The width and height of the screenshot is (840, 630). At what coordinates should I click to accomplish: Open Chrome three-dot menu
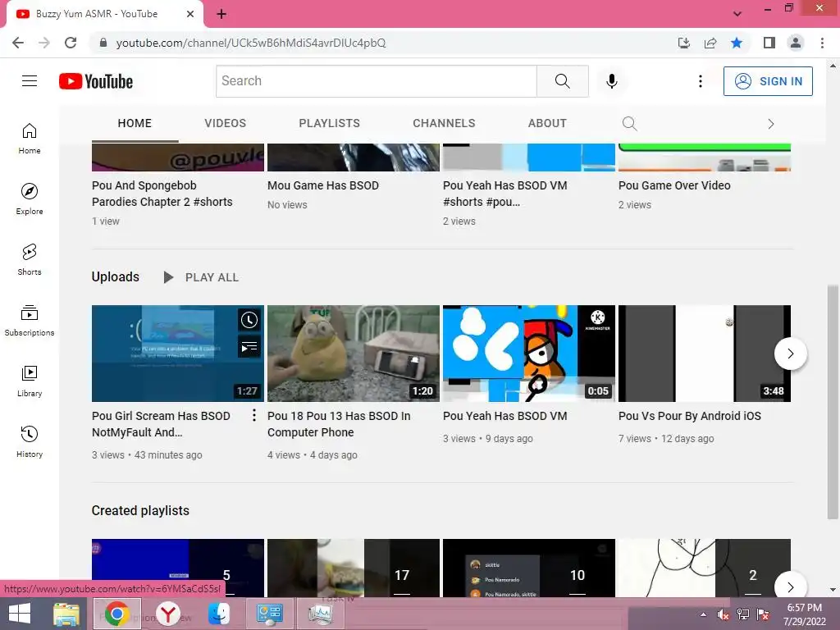click(x=822, y=43)
